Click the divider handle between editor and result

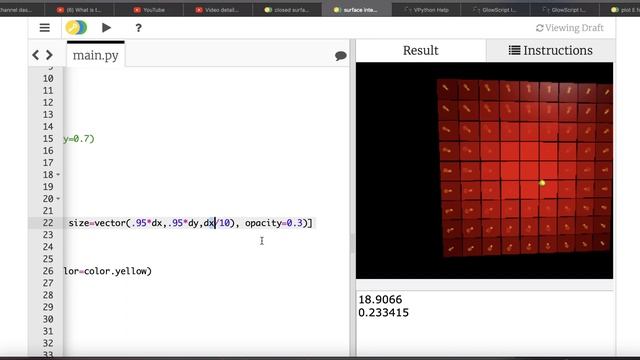click(353, 243)
